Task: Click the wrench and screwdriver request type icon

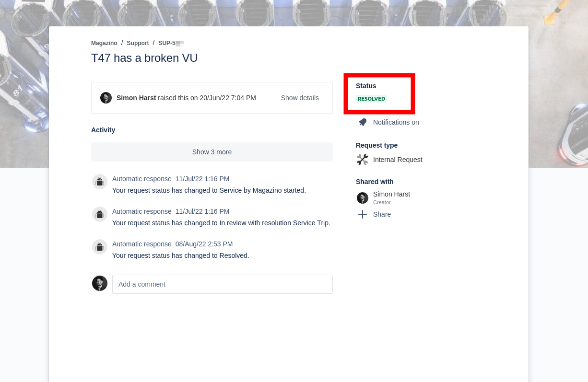Action: point(363,160)
